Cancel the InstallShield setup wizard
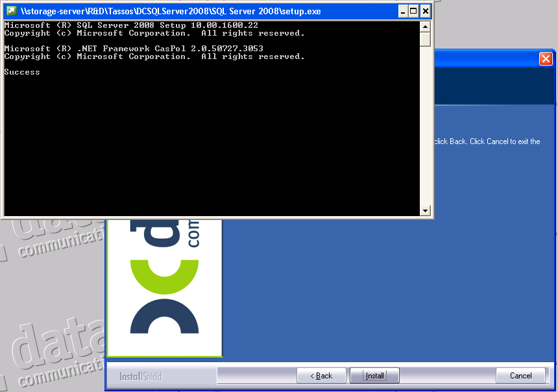The image size is (558, 392). pyautogui.click(x=520, y=376)
